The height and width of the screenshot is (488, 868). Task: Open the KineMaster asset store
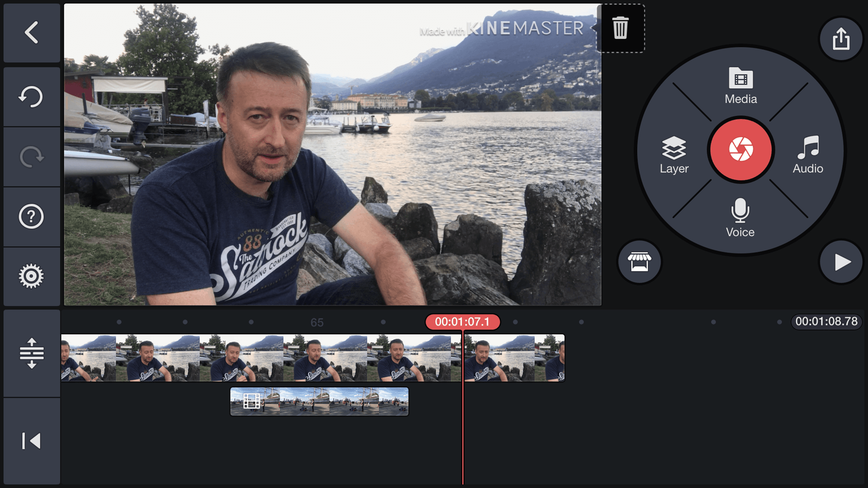pos(639,262)
